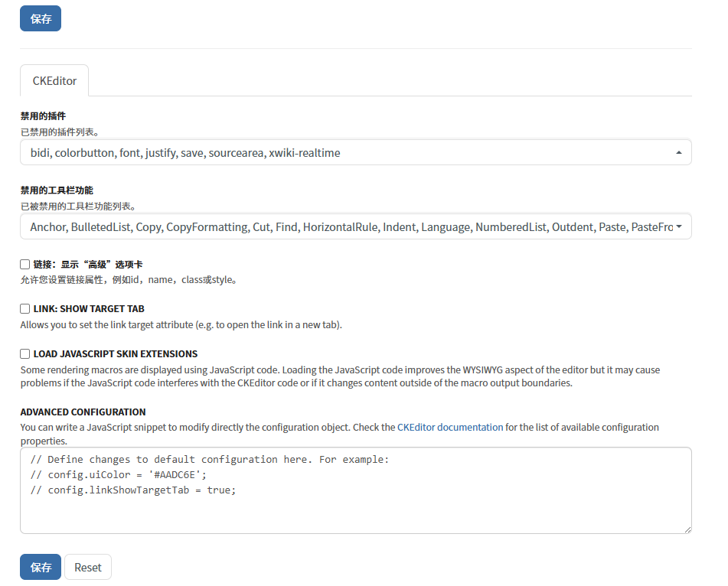
Task: Click the "LINK: SHOW TARGET TAB" label text
Action: [x=89, y=309]
